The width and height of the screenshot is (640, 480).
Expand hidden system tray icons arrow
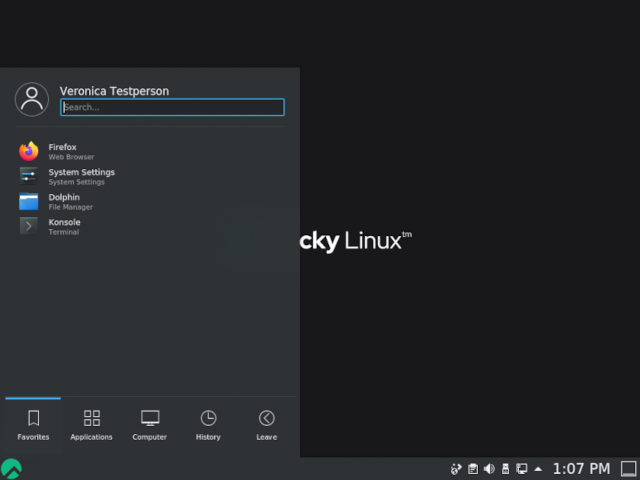coord(538,468)
